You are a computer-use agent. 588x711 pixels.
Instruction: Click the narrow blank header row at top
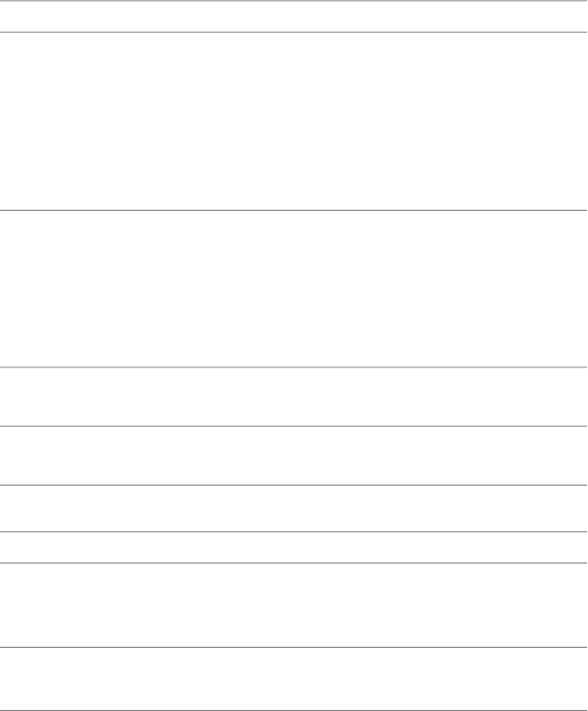pos(293,16)
